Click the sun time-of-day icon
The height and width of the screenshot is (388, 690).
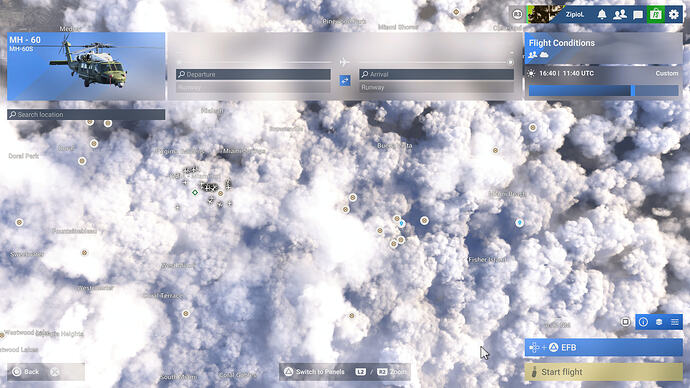(531, 73)
